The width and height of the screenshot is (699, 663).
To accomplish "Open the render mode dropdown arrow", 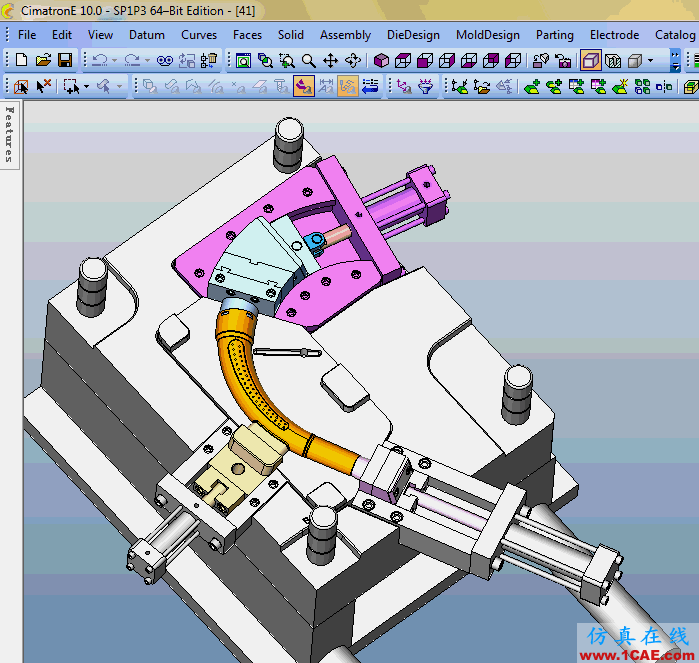I will 650,60.
